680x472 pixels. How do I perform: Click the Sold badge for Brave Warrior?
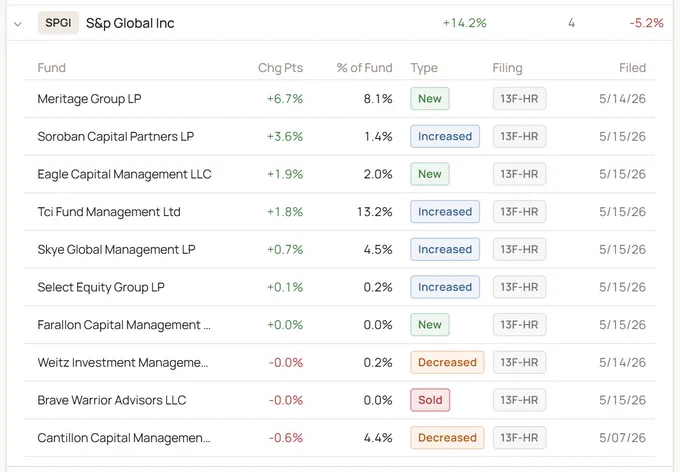coord(430,400)
